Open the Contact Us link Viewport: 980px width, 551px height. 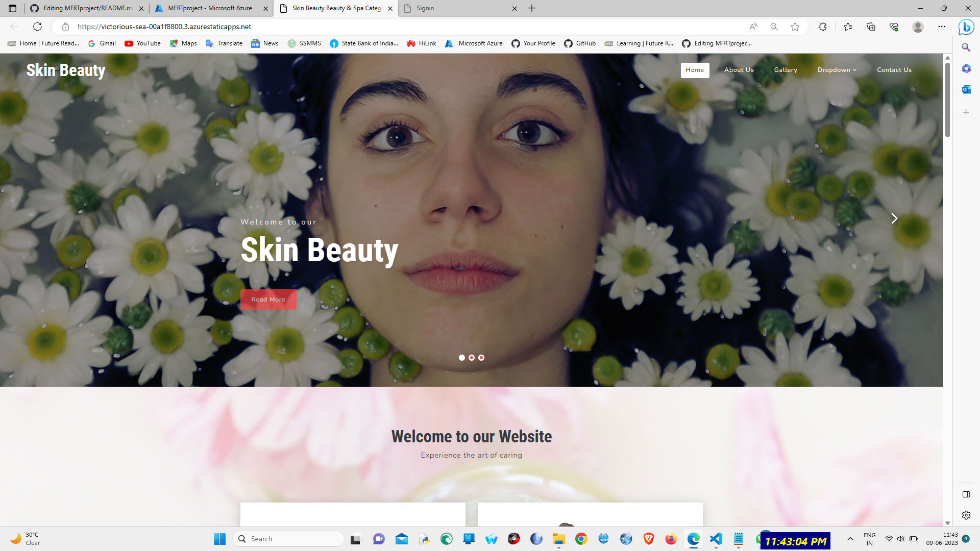(894, 70)
